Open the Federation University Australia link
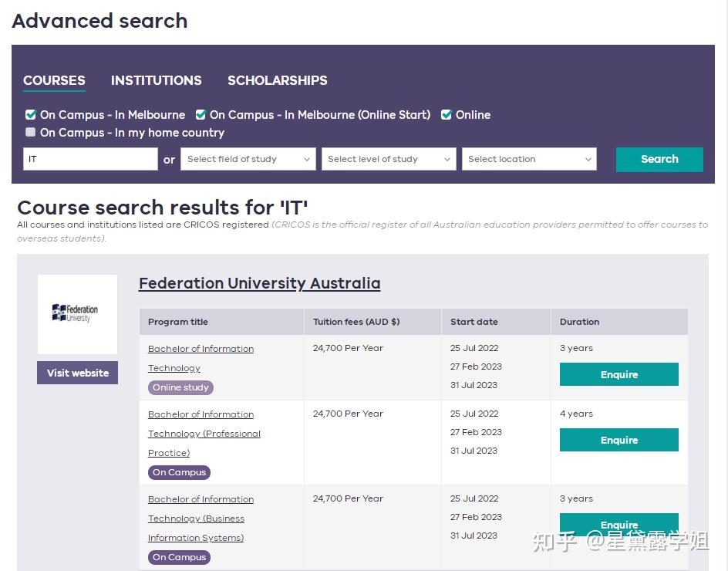 tap(259, 283)
